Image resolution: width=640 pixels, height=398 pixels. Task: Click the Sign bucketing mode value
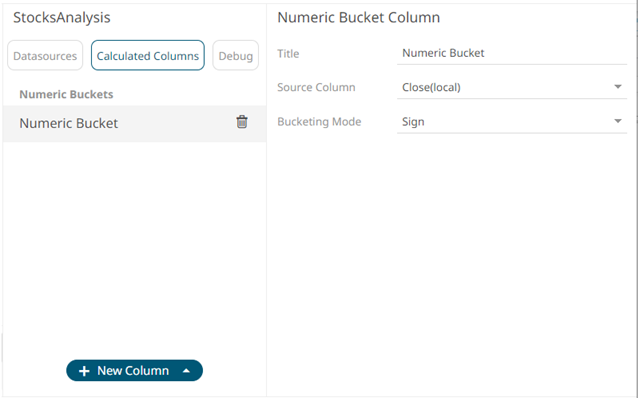[x=413, y=122]
